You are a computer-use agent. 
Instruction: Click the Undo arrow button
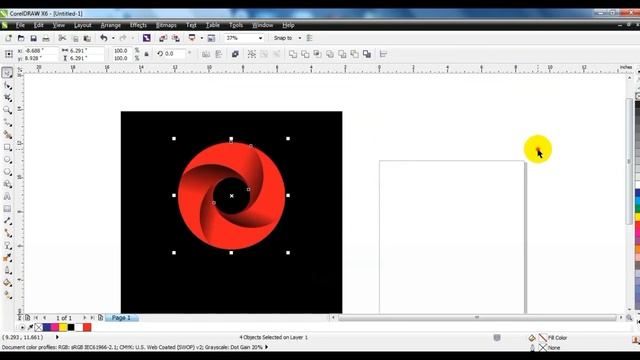click(104, 38)
